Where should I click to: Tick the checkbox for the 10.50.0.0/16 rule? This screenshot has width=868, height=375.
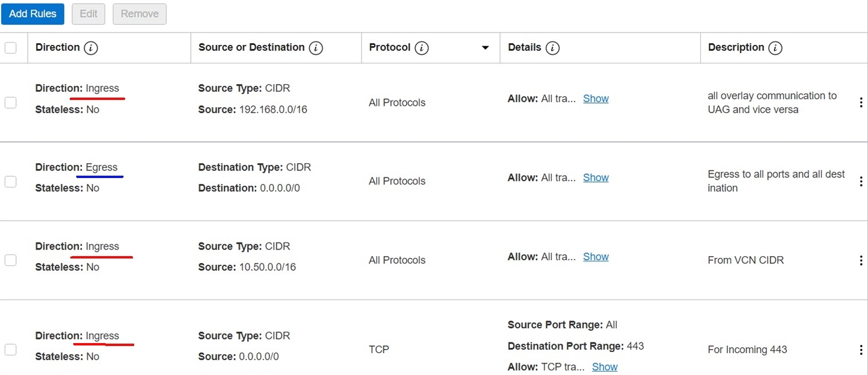tap(11, 260)
